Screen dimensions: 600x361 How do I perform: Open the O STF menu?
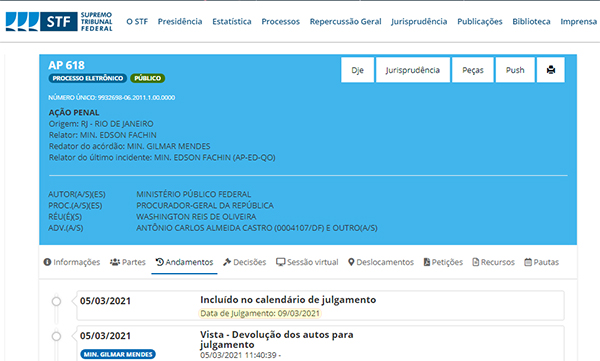click(x=137, y=21)
